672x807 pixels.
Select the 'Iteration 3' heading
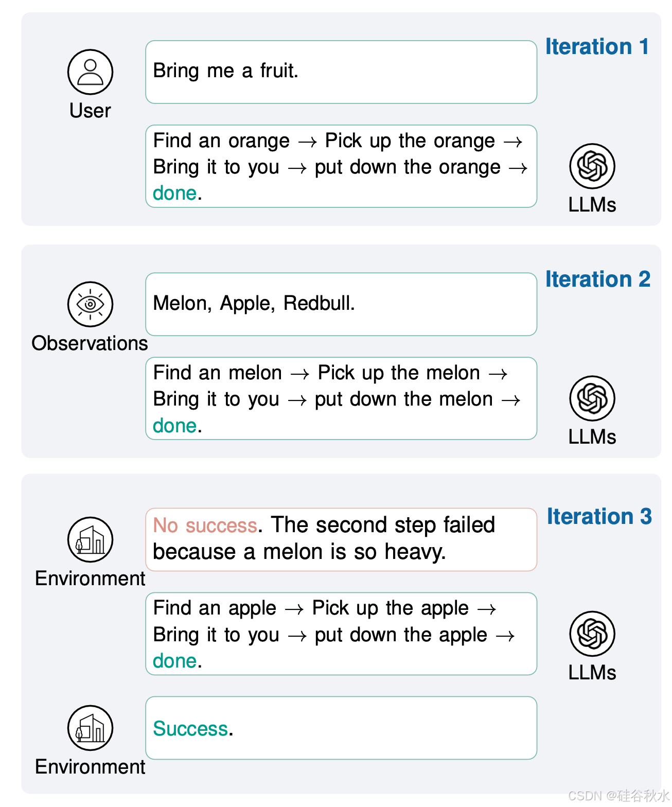tap(599, 517)
